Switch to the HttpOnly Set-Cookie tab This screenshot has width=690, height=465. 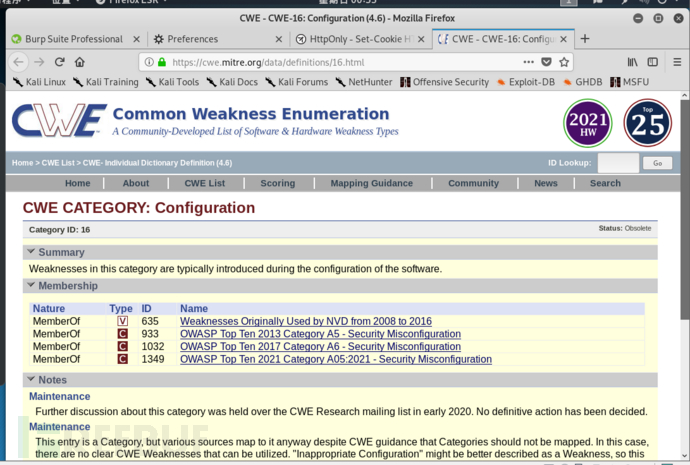coord(360,39)
